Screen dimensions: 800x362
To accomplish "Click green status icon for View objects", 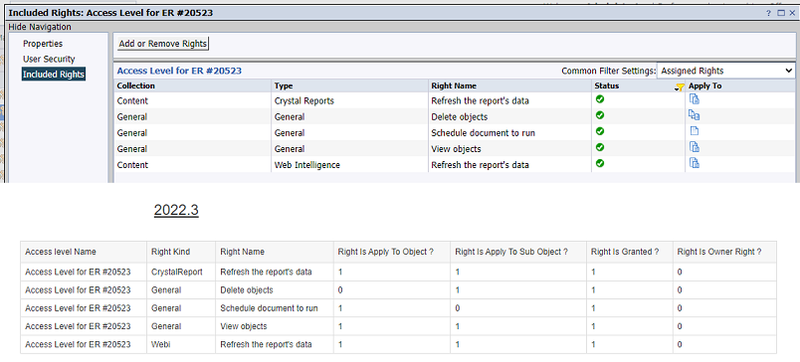I will [600, 147].
